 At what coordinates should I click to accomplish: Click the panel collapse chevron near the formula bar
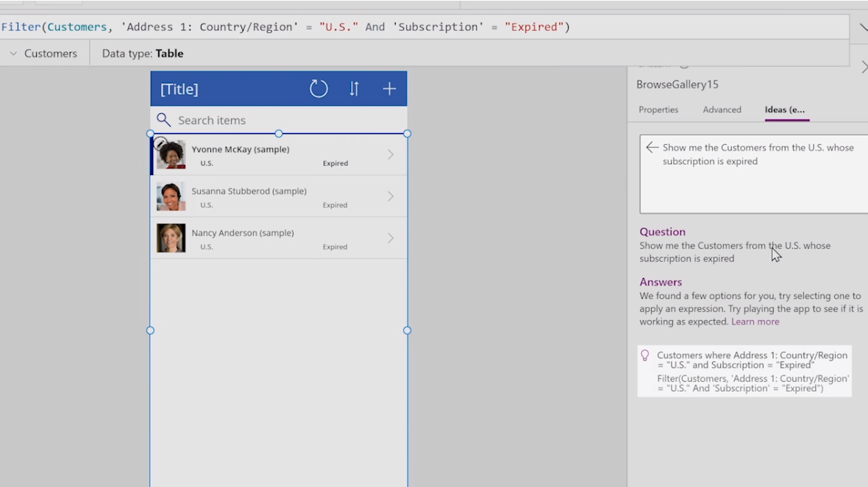pos(863,26)
